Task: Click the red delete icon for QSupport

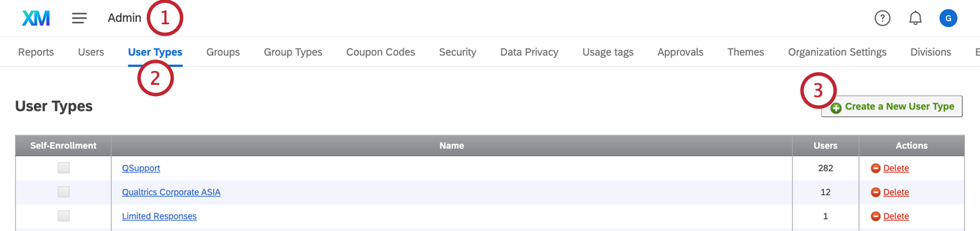Action: 875,168
